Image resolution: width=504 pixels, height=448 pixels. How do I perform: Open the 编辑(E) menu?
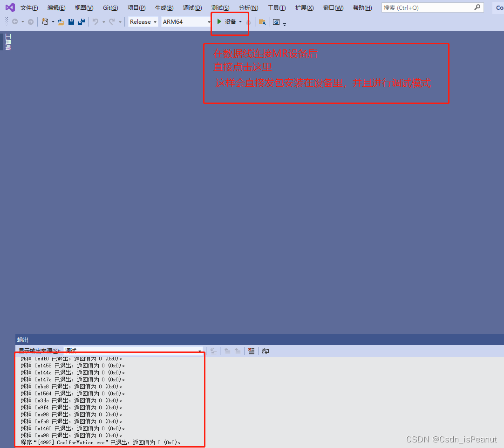coord(56,8)
